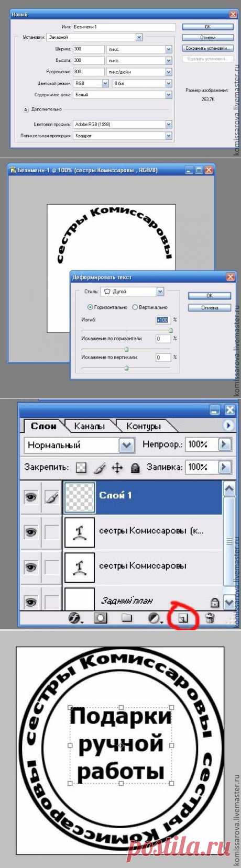Hide Слой 1 using its eye icon
The image size is (241, 868).
[x=31, y=497]
